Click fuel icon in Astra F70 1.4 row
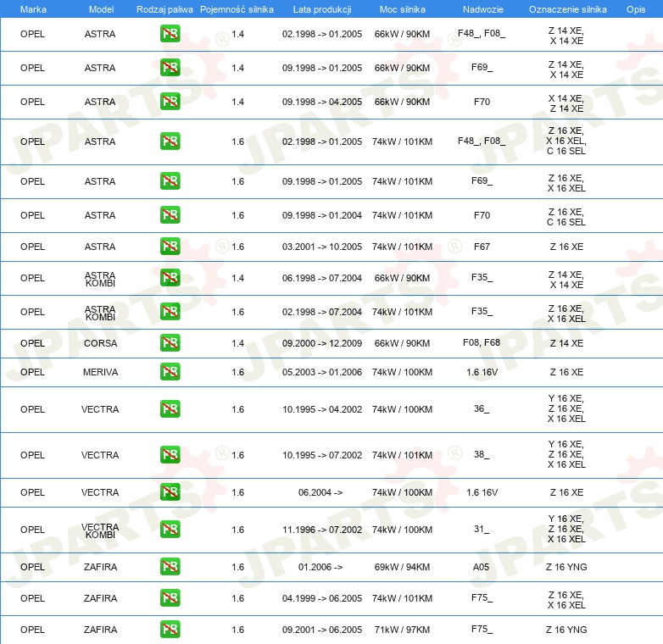Screen dimensions: 663x644 (x=170, y=102)
